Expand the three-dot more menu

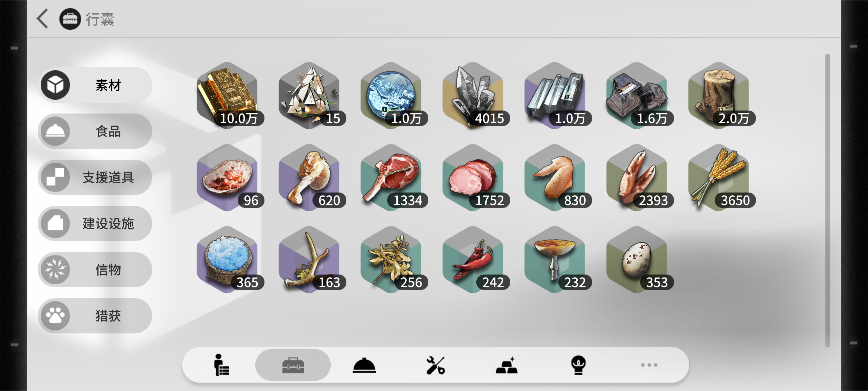(649, 365)
